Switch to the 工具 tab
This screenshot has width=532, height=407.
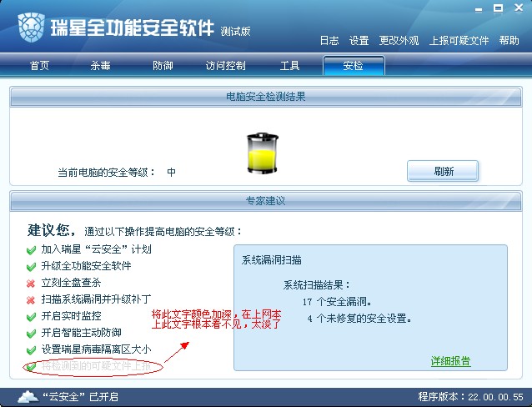(x=289, y=66)
